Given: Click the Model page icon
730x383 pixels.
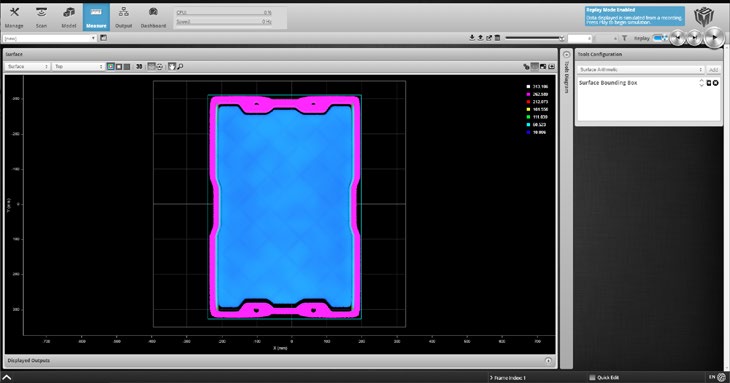Looking at the screenshot, I should (x=69, y=17).
